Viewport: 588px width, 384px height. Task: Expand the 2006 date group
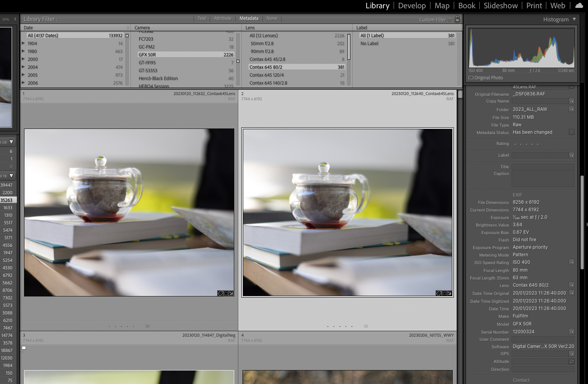pyautogui.click(x=23, y=83)
